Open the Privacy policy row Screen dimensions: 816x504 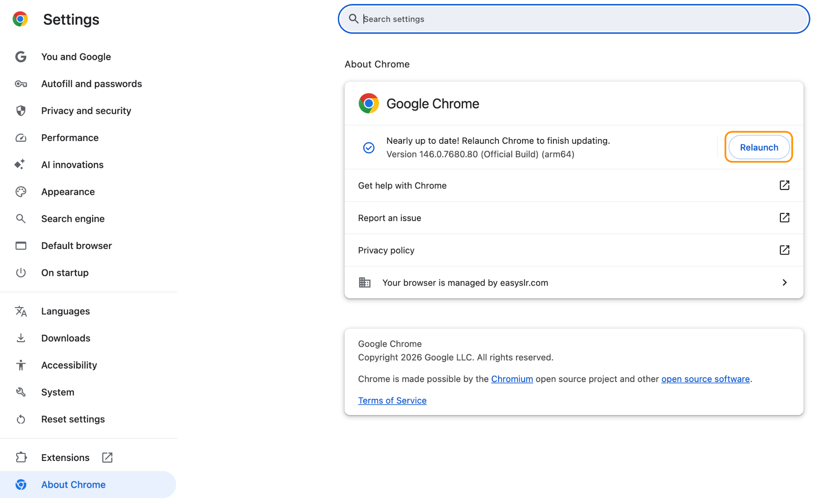(573, 250)
